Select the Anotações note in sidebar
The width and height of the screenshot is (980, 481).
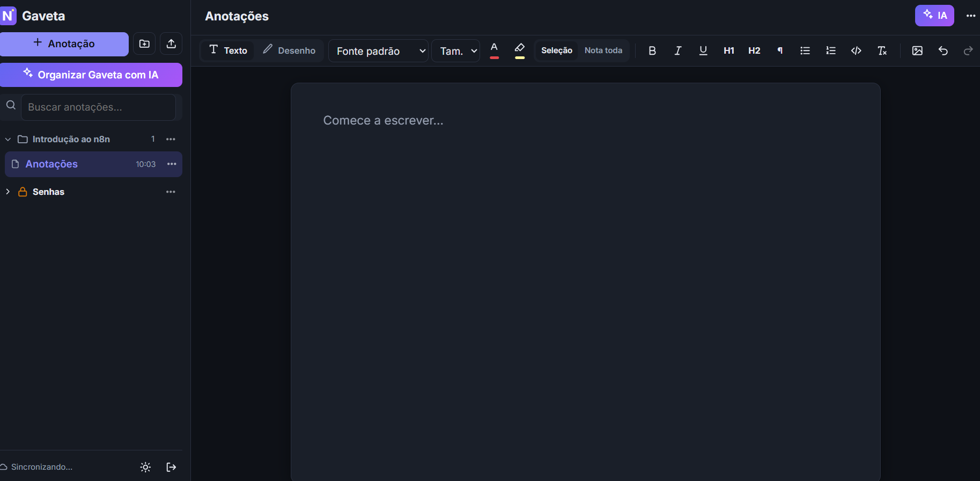(93, 164)
